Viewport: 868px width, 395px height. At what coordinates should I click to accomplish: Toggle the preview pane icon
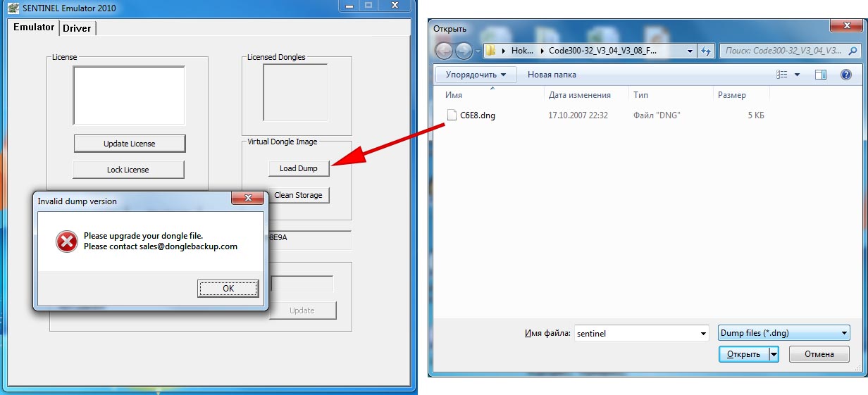821,74
